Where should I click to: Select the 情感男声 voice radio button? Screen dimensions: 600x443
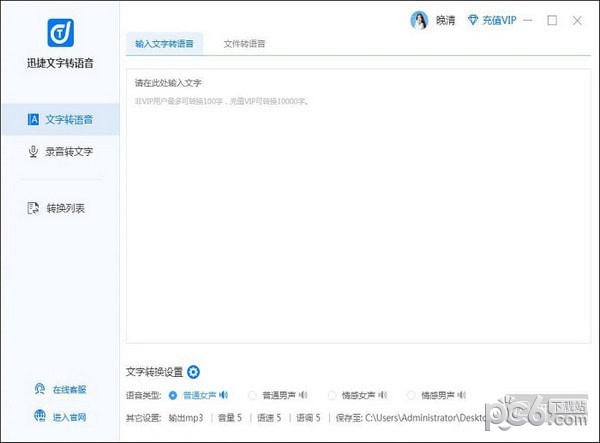pos(411,395)
